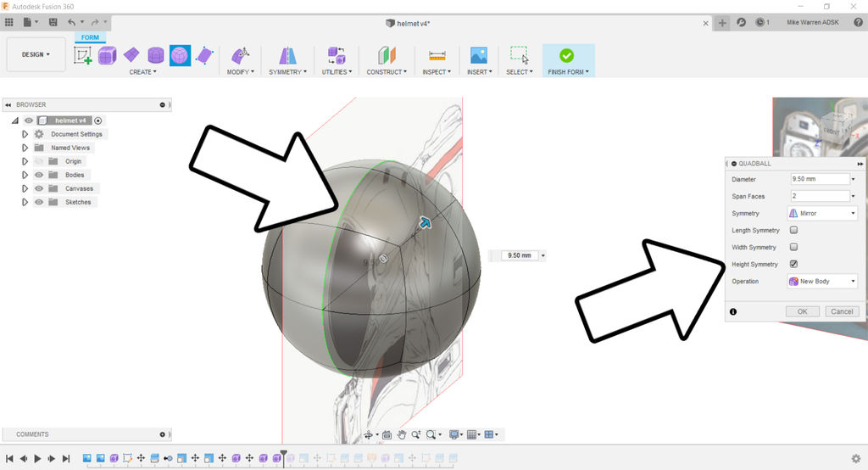This screenshot has width=868, height=470.
Task: Click helmet v4 activate component radio button
Action: click(x=98, y=120)
